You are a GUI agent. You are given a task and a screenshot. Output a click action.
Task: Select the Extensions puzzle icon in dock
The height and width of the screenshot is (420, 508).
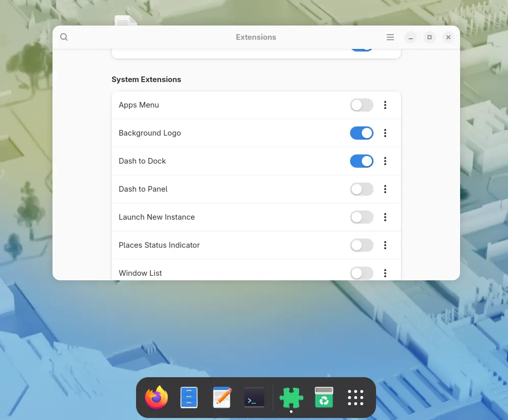[x=291, y=398]
